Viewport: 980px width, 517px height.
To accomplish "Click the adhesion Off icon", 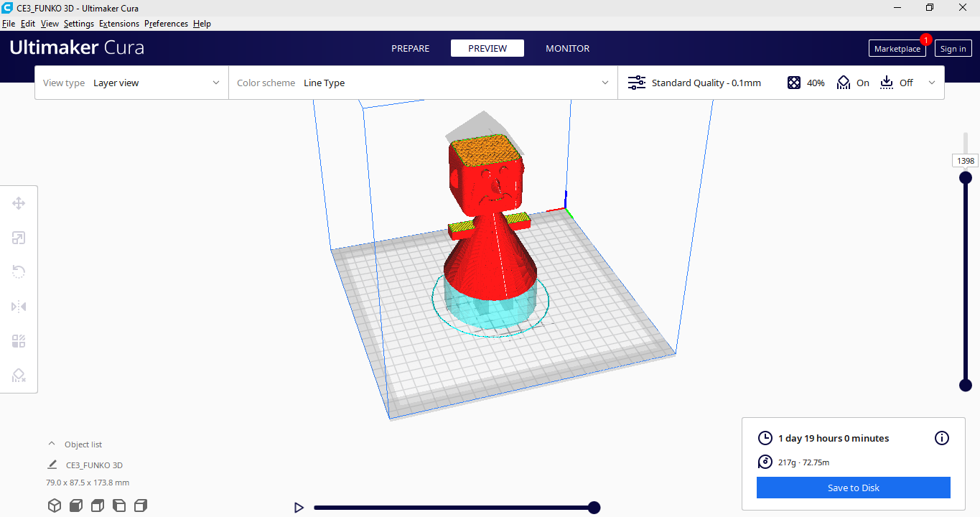I will (x=887, y=83).
